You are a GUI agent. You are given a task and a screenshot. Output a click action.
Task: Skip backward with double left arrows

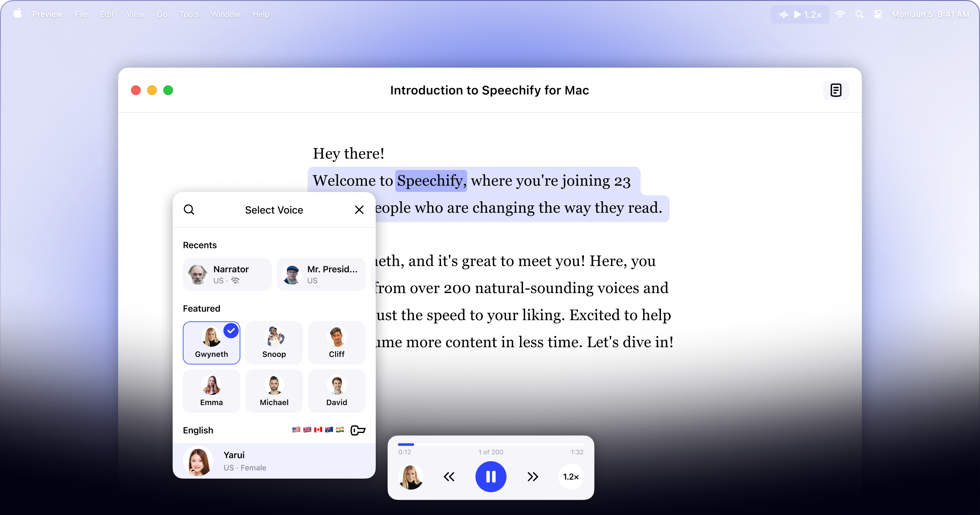pyautogui.click(x=449, y=477)
